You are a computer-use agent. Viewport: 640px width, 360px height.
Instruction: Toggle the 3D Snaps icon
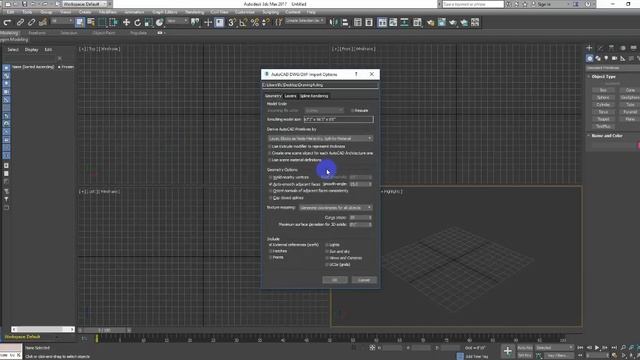(231, 22)
